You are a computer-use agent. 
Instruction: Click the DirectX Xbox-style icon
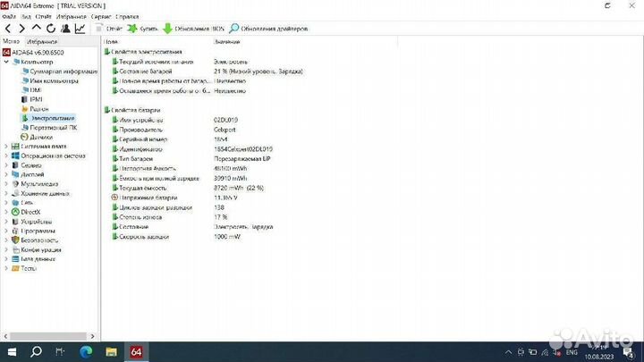point(15,212)
